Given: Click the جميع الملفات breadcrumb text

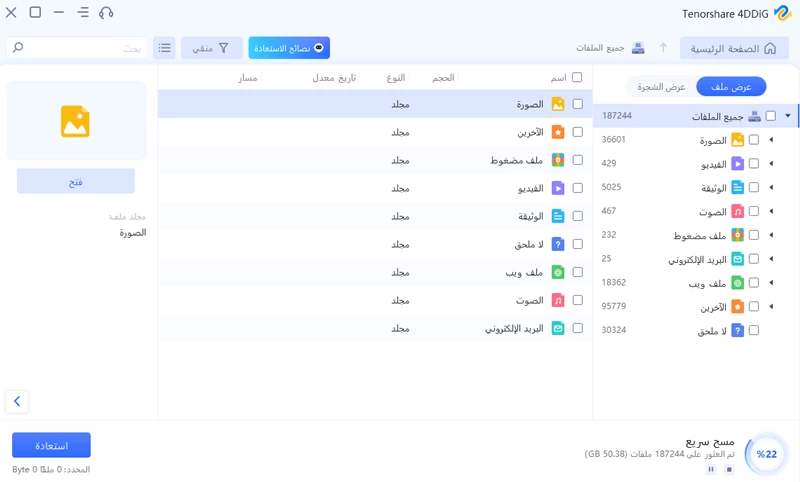Looking at the screenshot, I should coord(600,48).
